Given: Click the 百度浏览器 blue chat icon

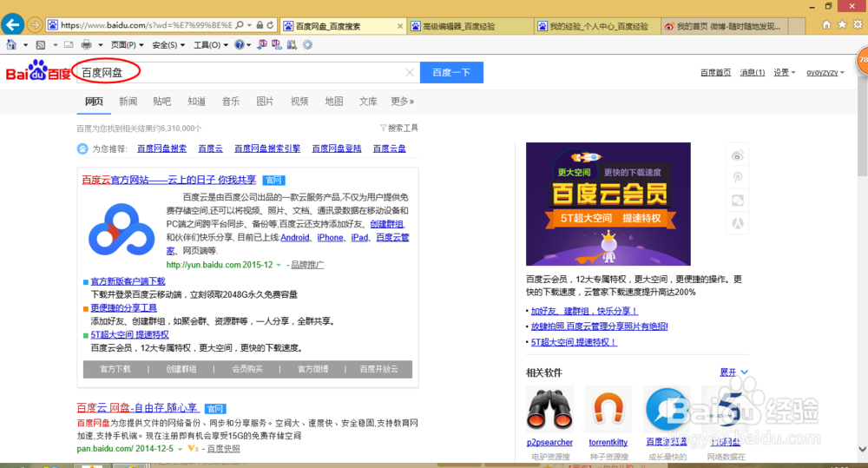Looking at the screenshot, I should click(667, 409).
